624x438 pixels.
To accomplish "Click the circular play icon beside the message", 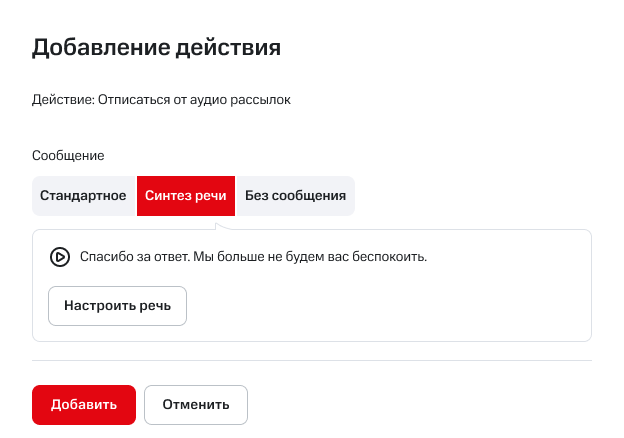I will click(60, 257).
